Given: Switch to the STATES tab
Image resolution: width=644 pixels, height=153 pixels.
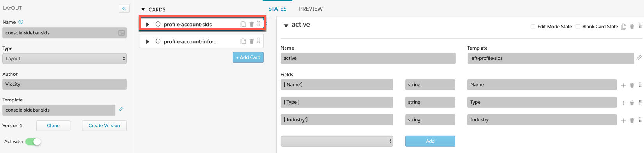Looking at the screenshot, I should pyautogui.click(x=278, y=9).
